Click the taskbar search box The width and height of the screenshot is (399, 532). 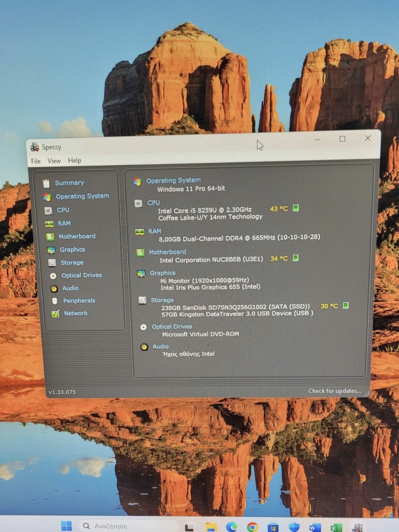125,526
